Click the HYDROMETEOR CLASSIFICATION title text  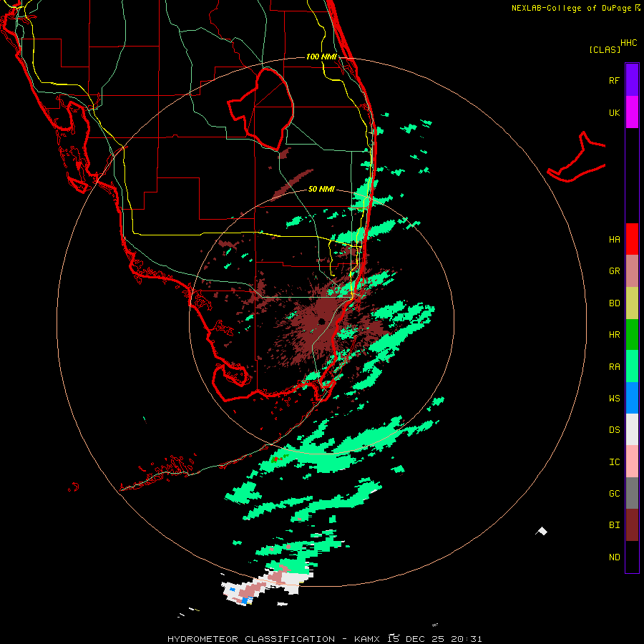[x=251, y=639]
